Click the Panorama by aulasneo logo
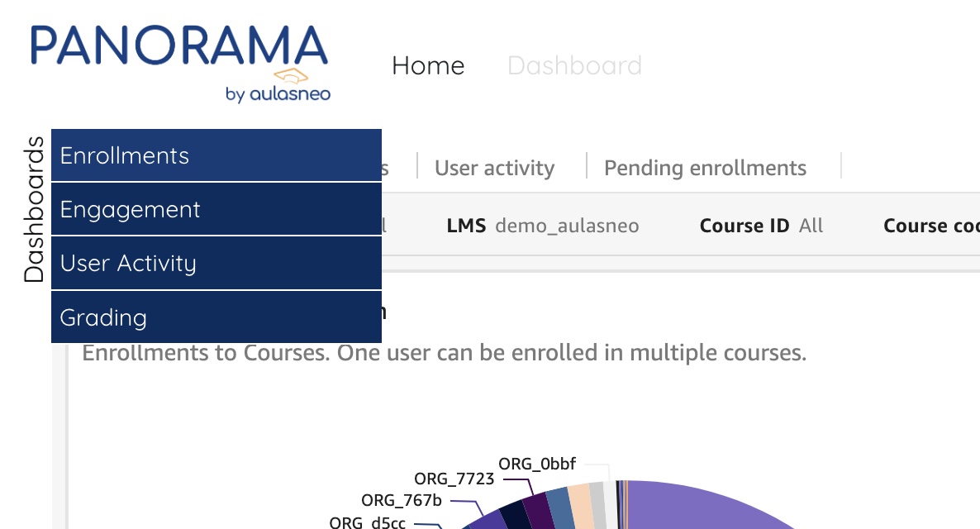Screen dimensions: 980x529 tap(179, 63)
